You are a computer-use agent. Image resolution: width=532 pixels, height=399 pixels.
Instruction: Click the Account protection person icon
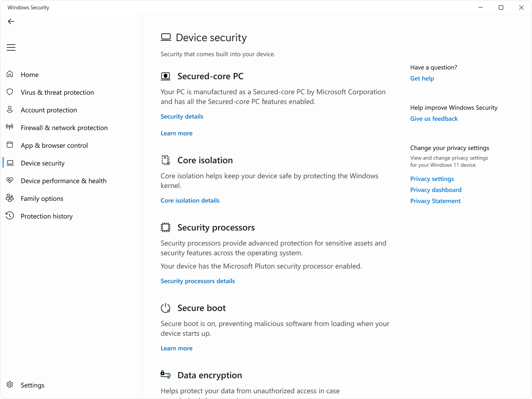pyautogui.click(x=10, y=110)
